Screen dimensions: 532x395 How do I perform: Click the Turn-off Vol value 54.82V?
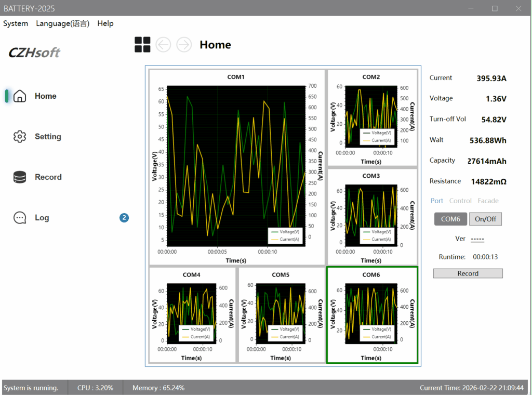494,120
